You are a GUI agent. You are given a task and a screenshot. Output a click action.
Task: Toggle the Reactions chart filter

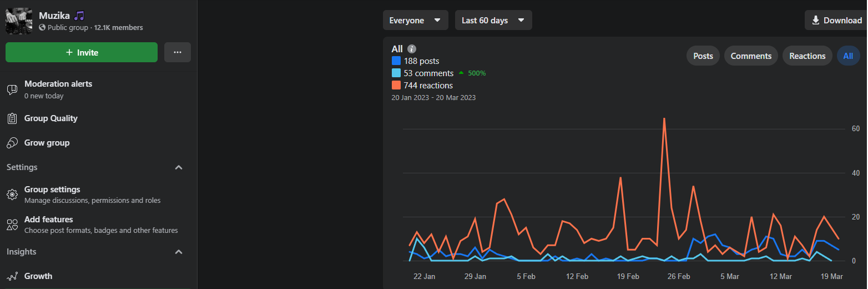[807, 56]
